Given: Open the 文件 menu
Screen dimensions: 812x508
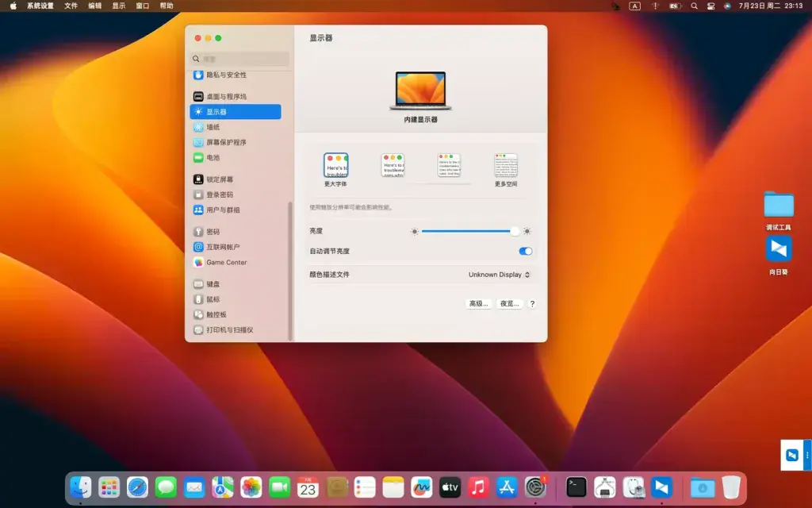Looking at the screenshot, I should pyautogui.click(x=71, y=6).
